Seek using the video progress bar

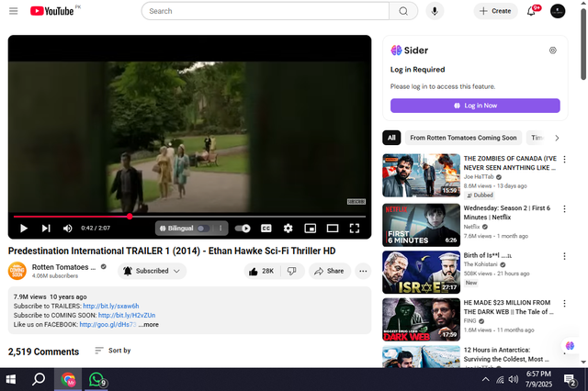[x=190, y=217]
